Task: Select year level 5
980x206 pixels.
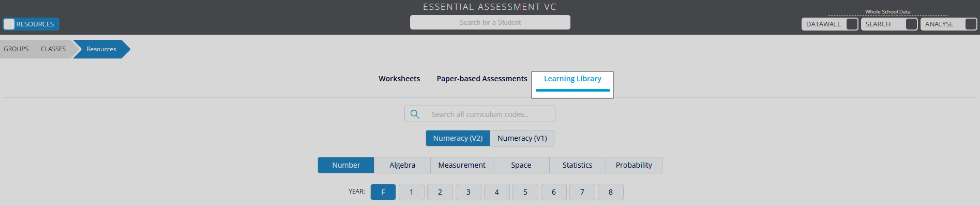Action: pos(525,192)
